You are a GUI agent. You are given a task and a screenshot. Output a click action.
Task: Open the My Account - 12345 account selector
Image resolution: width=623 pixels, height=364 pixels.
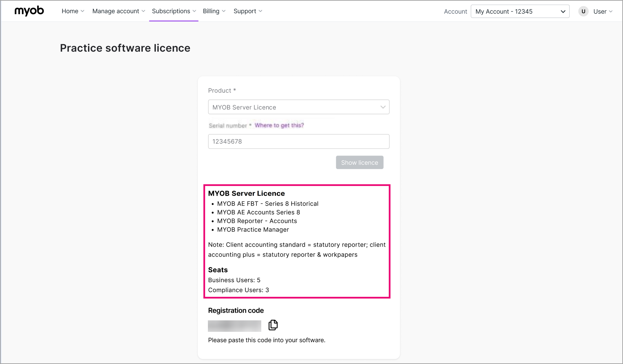pos(520,11)
